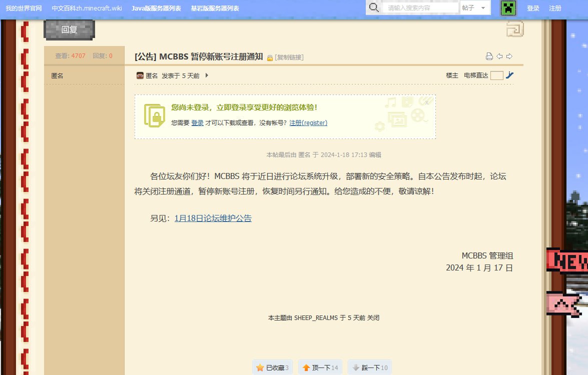The image size is (588, 375).
Task: Click the 楼主 label
Action: tap(452, 75)
